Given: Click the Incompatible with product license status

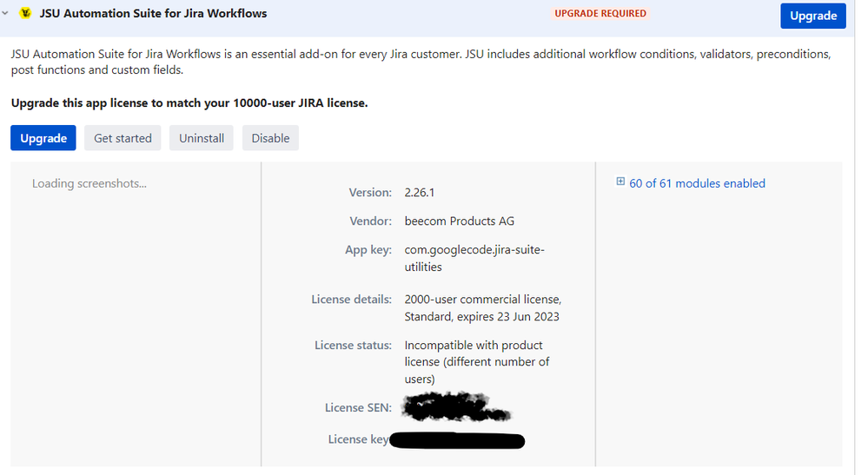Looking at the screenshot, I should pyautogui.click(x=477, y=362).
